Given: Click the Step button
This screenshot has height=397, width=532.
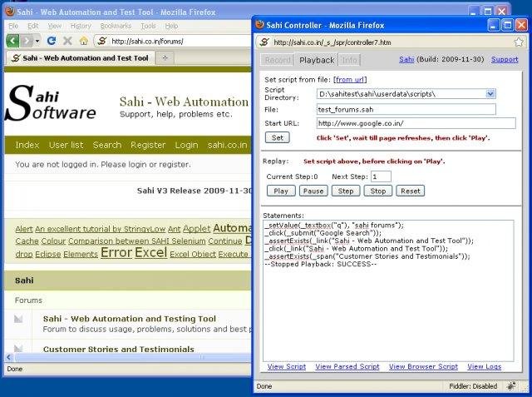Looking at the screenshot, I should coord(346,191).
